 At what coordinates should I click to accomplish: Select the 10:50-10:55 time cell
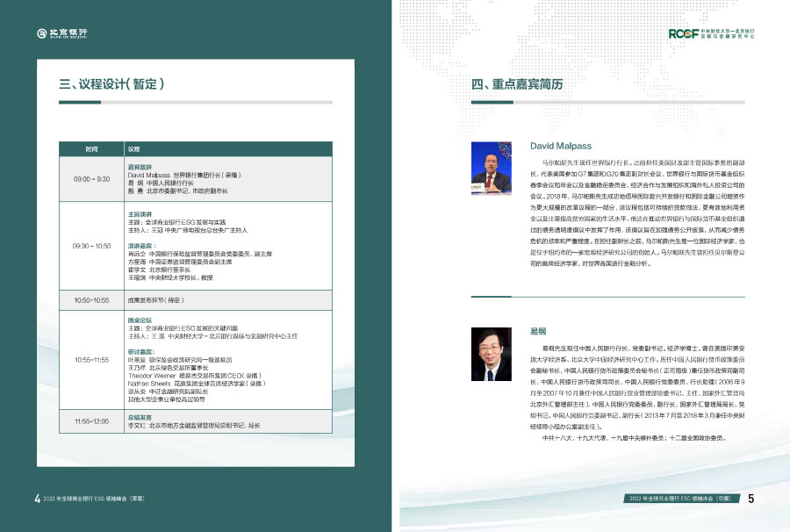[x=91, y=298]
